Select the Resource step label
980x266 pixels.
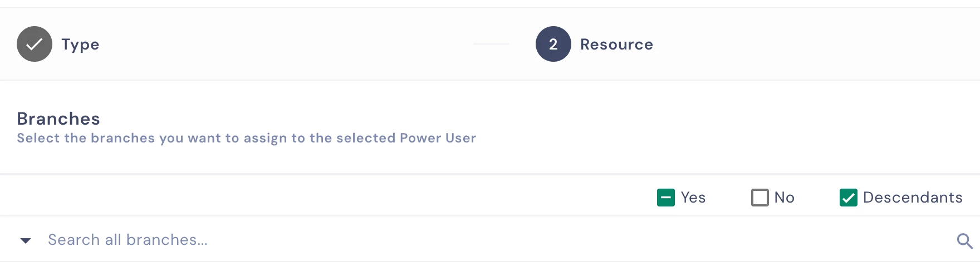point(616,45)
